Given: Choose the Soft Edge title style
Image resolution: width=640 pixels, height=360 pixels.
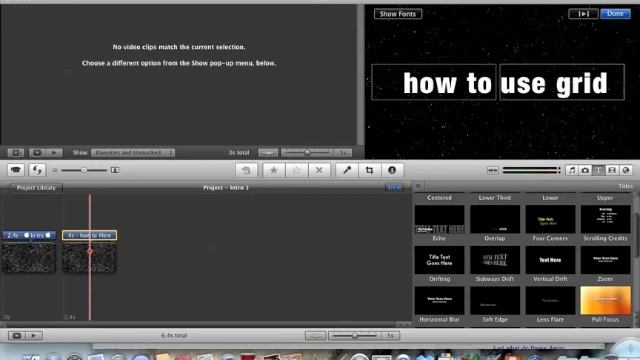Looking at the screenshot, I should pos(495,301).
